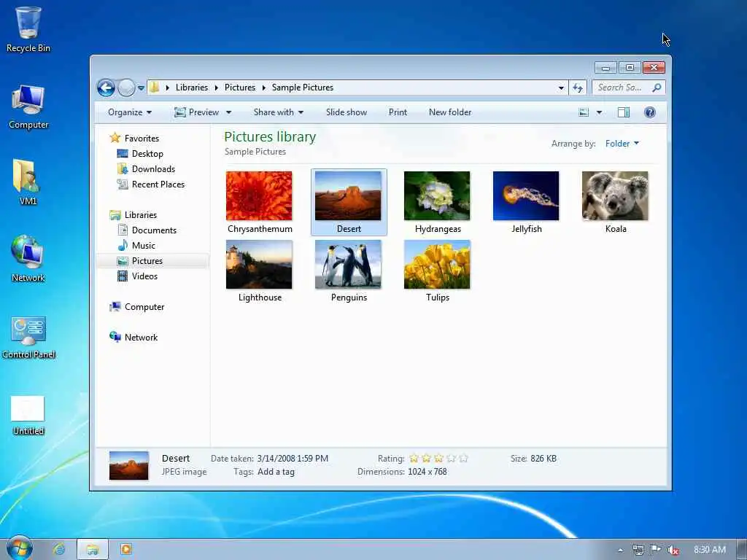This screenshot has height=560, width=747.
Task: Click the date taken value
Action: pyautogui.click(x=293, y=458)
